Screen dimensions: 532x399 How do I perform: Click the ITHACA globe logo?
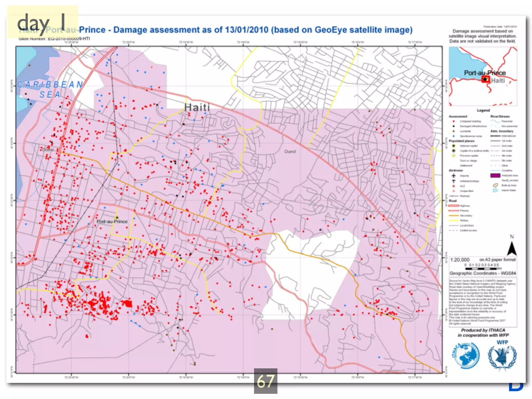[x=466, y=355]
